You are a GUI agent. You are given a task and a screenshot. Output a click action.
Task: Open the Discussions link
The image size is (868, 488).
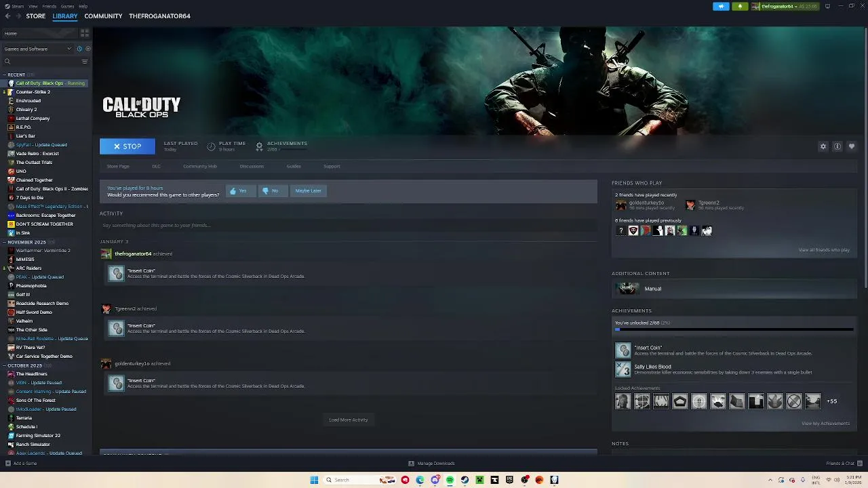click(252, 166)
